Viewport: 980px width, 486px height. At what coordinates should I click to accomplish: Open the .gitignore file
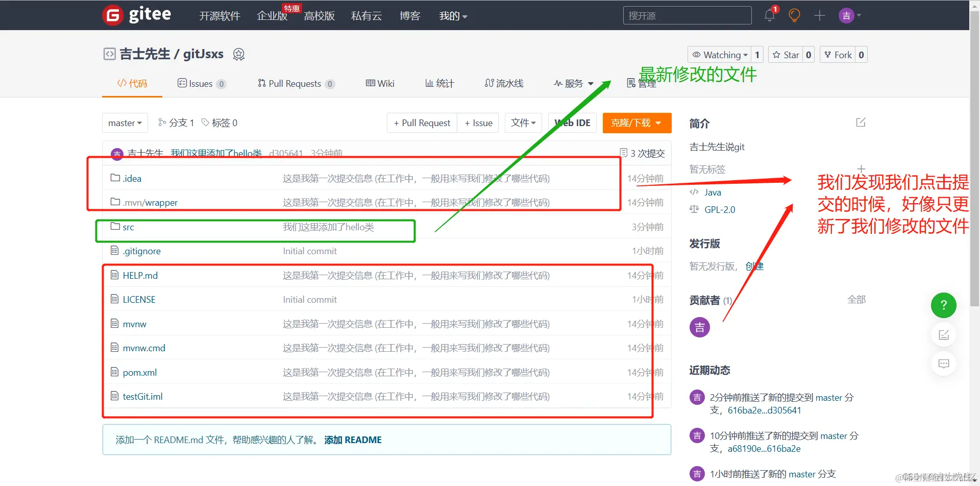click(141, 251)
